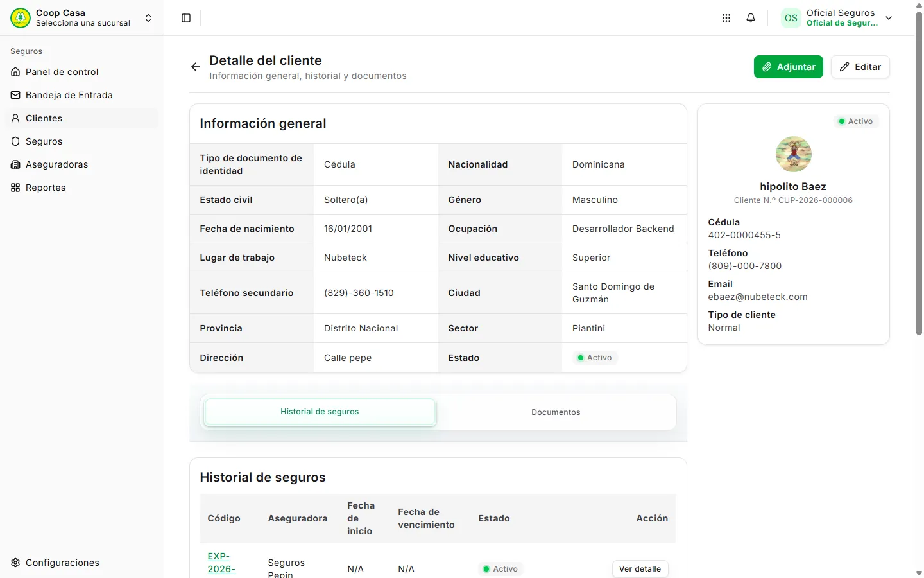Click the Fecha de vencimiento column header
The width and height of the screenshot is (924, 578).
[x=426, y=518]
